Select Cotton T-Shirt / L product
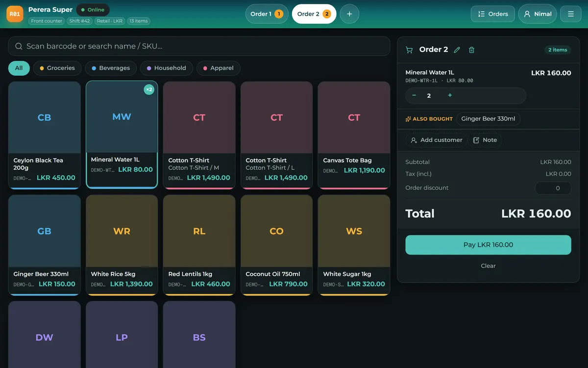Image resolution: width=588 pixels, height=368 pixels. pyautogui.click(x=277, y=135)
